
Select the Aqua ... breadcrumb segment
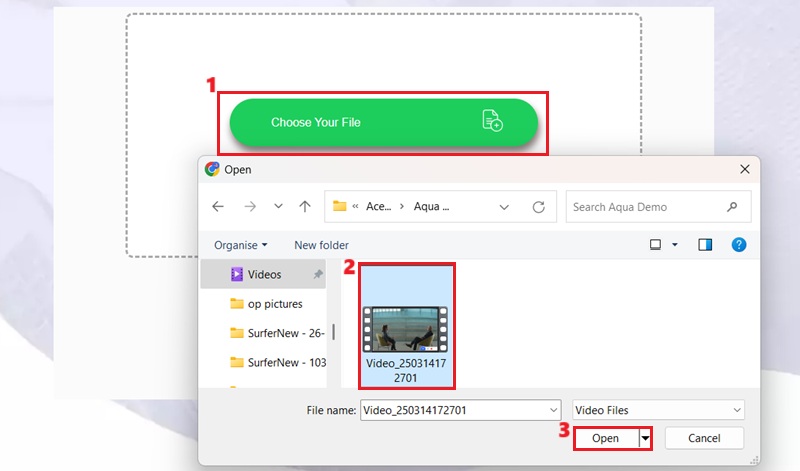click(x=432, y=207)
